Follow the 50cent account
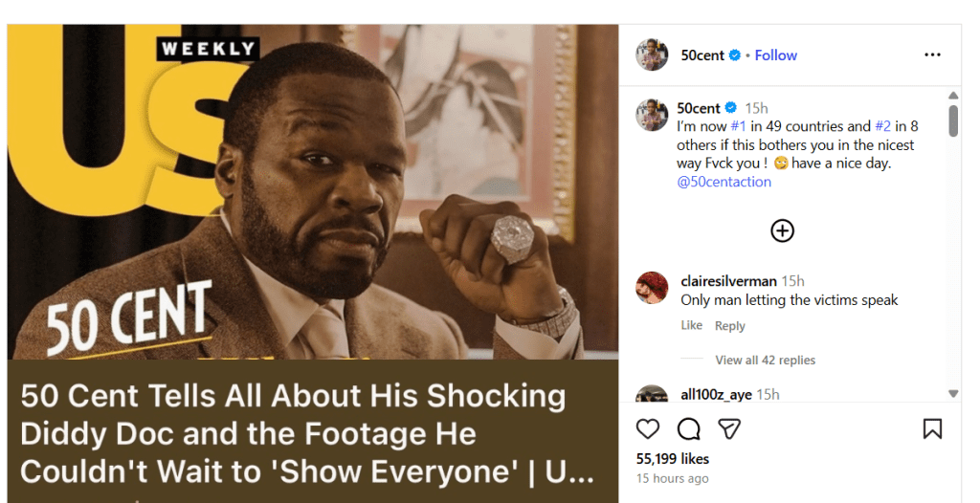 (x=775, y=55)
